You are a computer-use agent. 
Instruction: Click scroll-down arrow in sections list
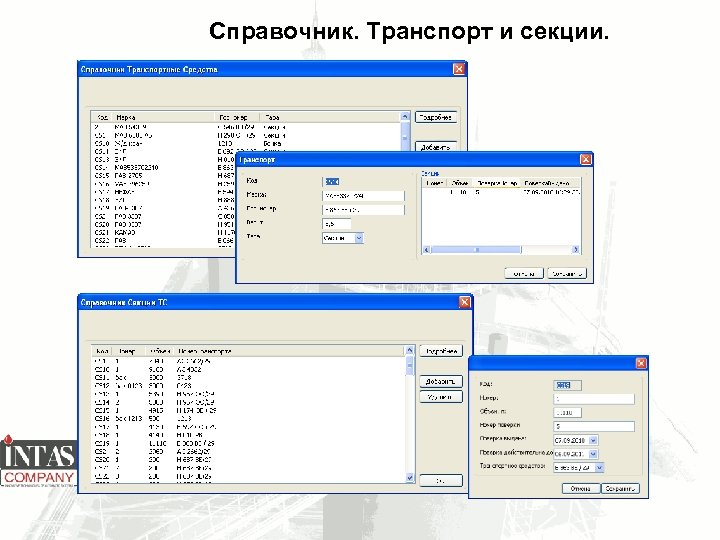(410, 478)
